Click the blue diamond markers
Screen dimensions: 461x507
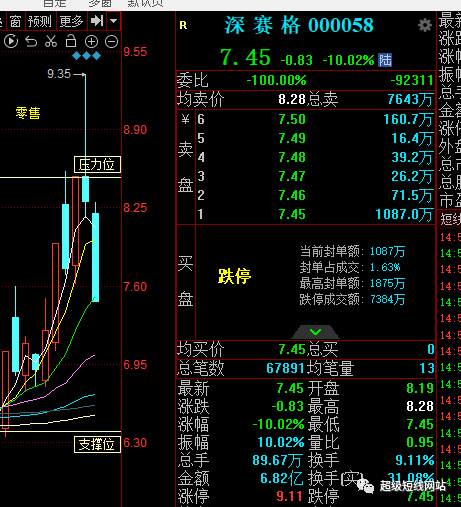point(86,56)
